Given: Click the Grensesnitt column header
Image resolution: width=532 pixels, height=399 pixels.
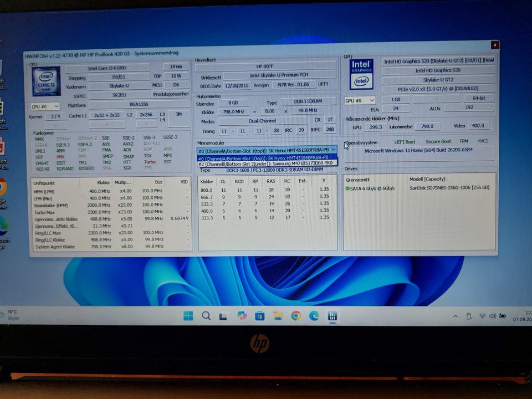Looking at the screenshot, I should pyautogui.click(x=357, y=180).
